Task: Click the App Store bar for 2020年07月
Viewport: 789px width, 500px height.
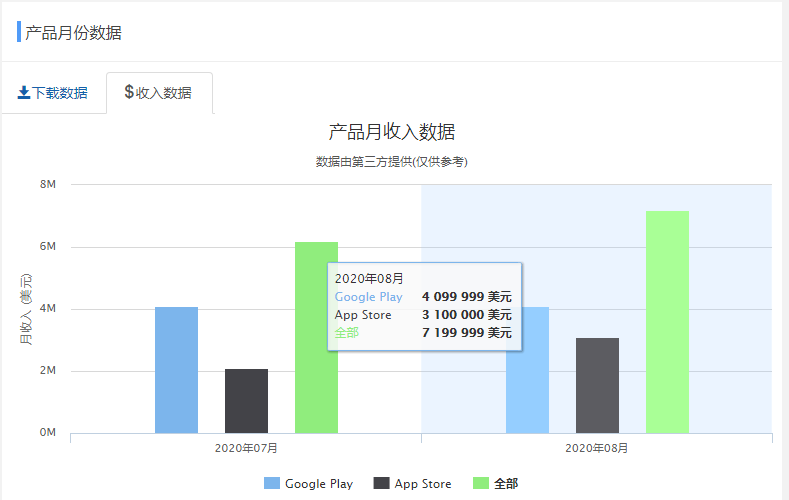Action: pyautogui.click(x=246, y=401)
